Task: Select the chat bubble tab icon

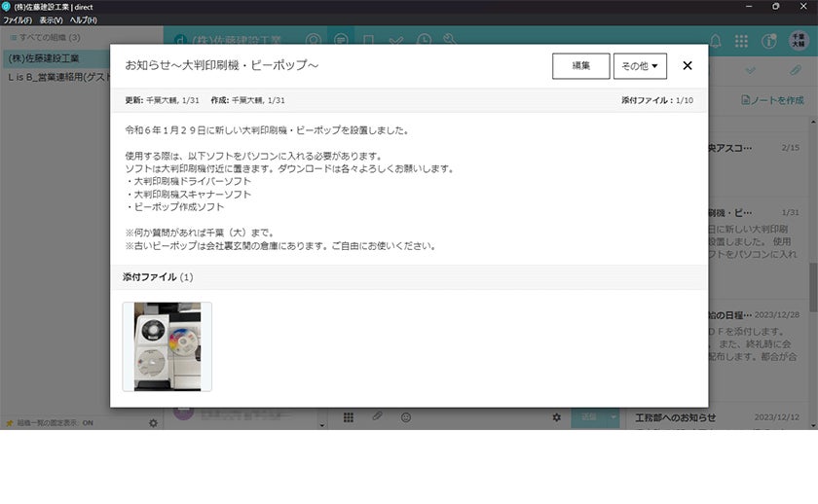Action: [x=341, y=40]
